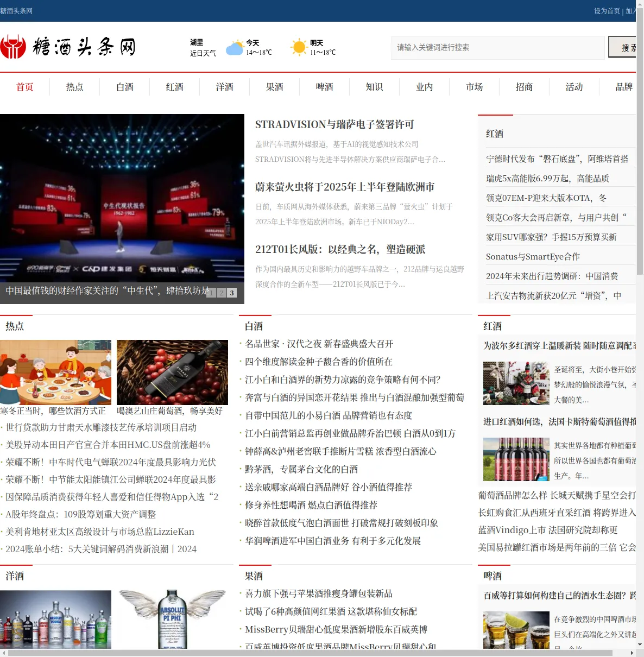Open Sonatus与SmartEye合作 article

(x=533, y=257)
